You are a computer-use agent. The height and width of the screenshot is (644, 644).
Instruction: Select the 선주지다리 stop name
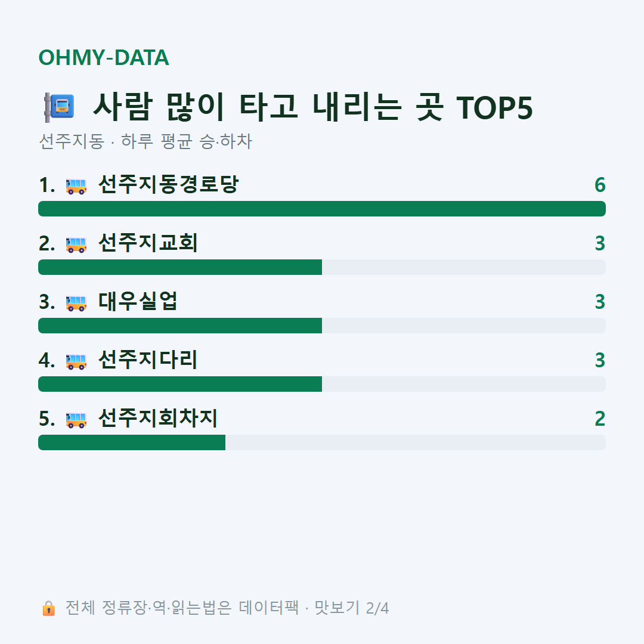(148, 360)
